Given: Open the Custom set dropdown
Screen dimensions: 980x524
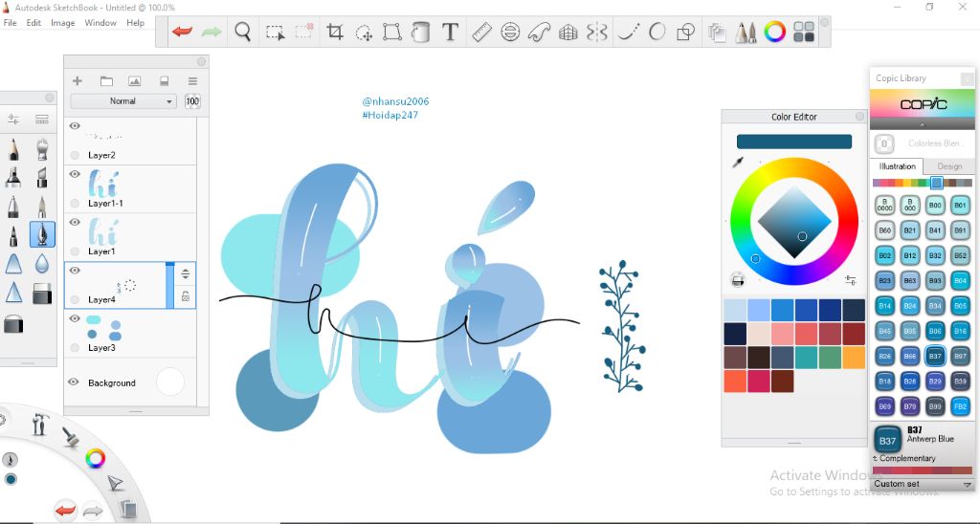Looking at the screenshot, I should click(924, 484).
